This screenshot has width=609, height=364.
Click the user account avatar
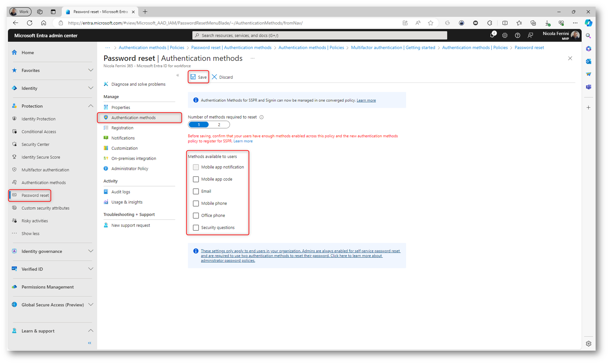point(575,35)
